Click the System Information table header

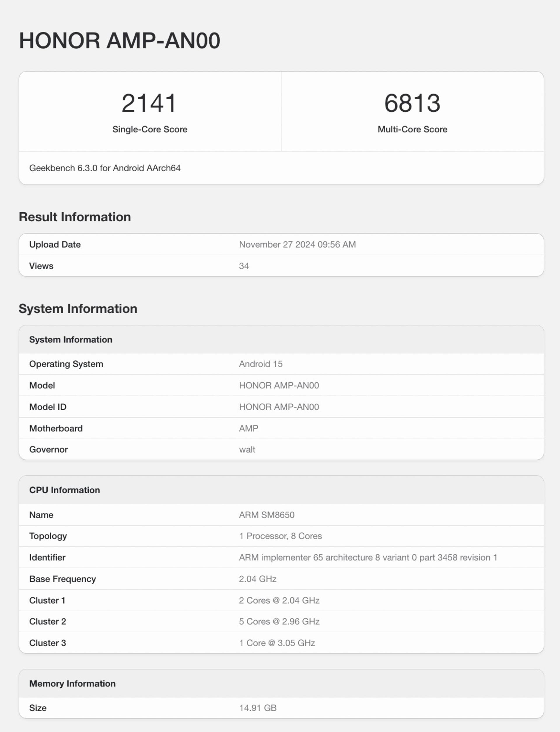click(281, 339)
